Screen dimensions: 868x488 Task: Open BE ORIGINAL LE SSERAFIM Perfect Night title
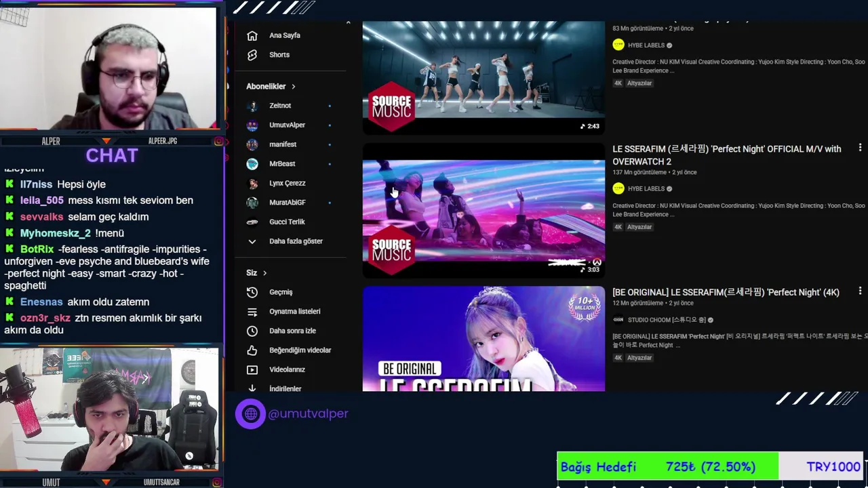[726, 292]
